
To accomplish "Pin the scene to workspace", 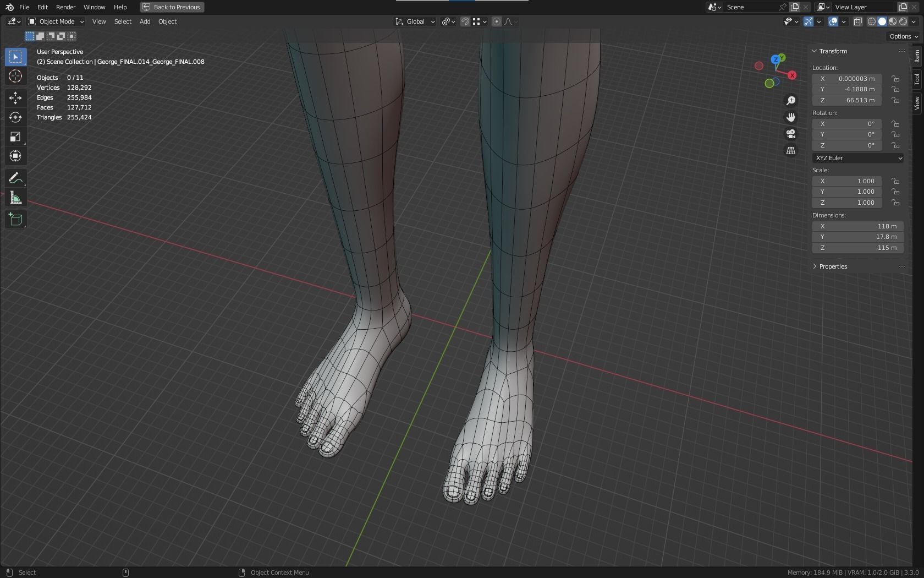I will pos(783,7).
